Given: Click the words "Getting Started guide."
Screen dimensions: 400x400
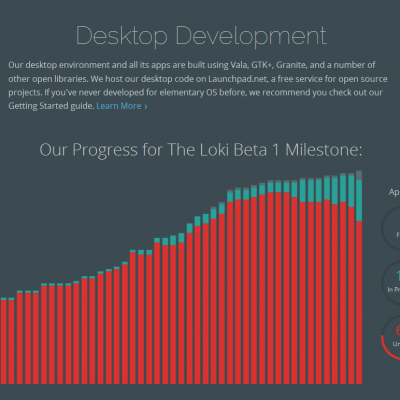Looking at the screenshot, I should [51, 106].
